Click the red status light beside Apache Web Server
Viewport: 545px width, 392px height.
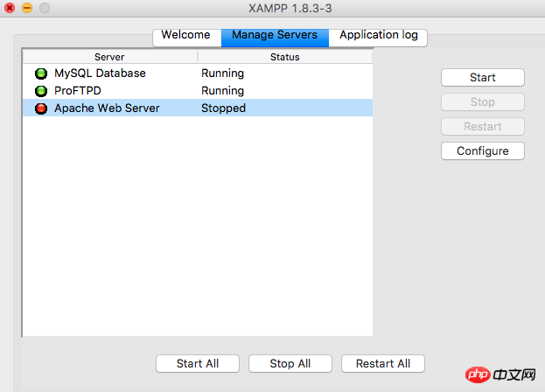pos(41,108)
